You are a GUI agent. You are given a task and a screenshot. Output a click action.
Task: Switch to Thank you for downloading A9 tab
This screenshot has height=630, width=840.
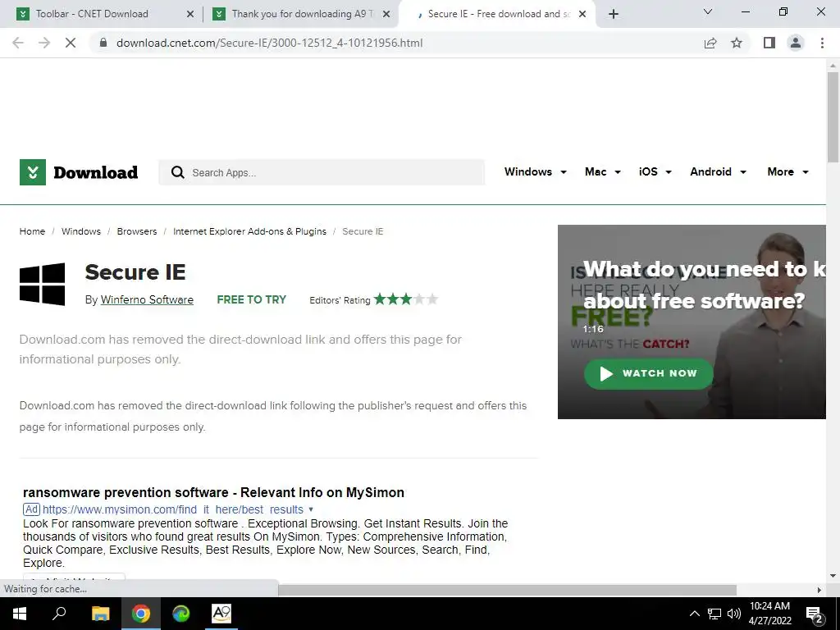(301, 14)
